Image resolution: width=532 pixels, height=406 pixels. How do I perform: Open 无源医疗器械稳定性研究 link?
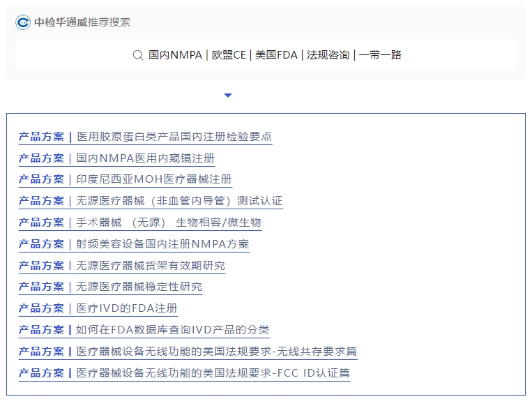(139, 287)
